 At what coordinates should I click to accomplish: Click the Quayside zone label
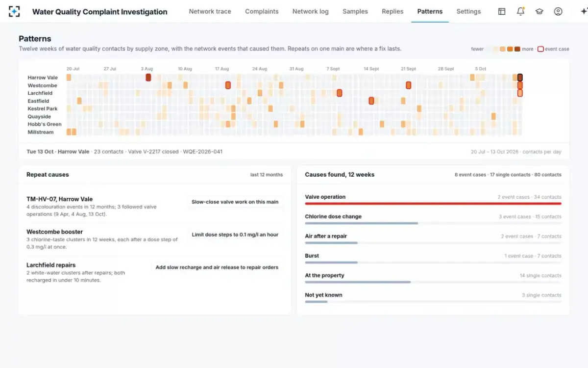tap(39, 117)
